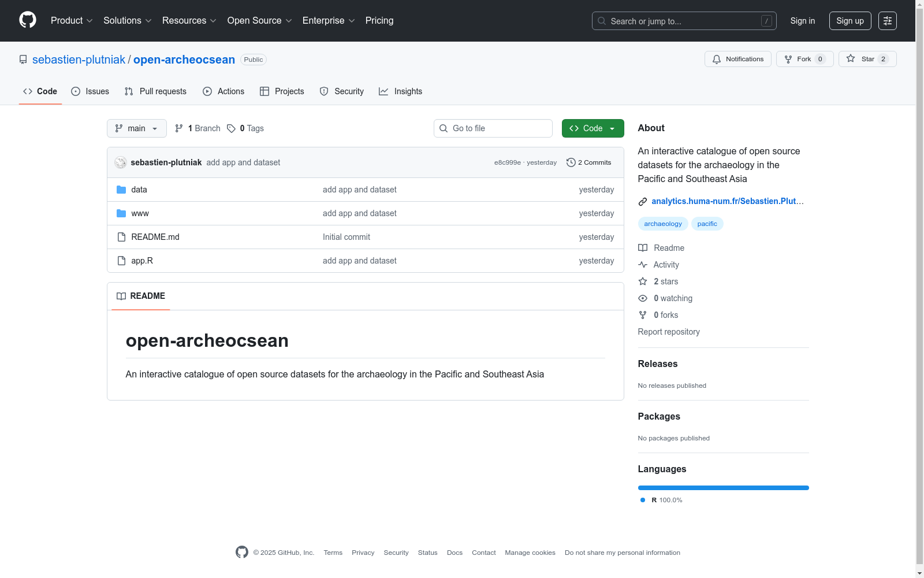Open the Projects tab
The image size is (924, 578).
point(282,91)
